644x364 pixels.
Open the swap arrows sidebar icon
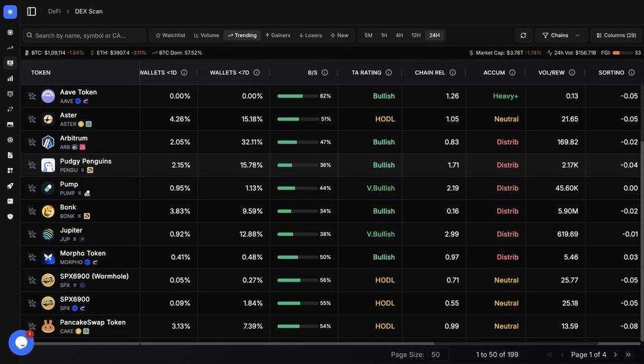pos(10,109)
